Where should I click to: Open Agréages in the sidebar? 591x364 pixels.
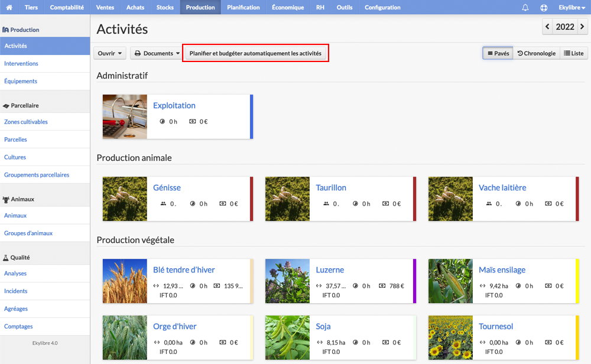pyautogui.click(x=45, y=308)
